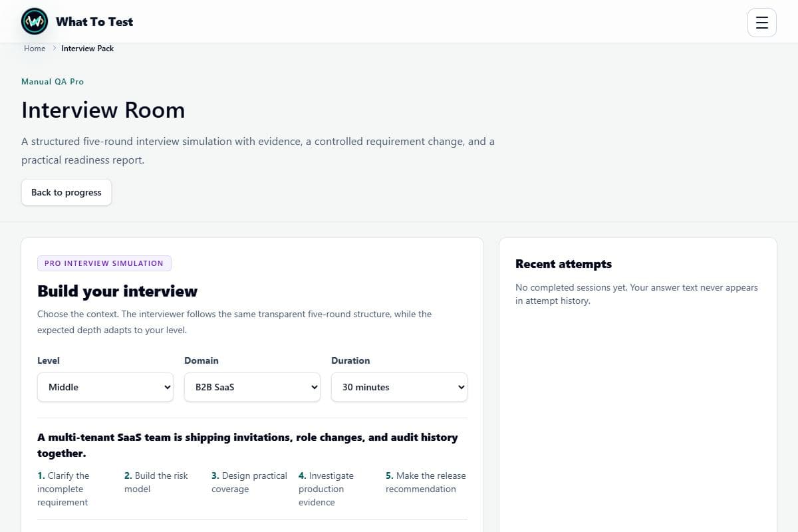This screenshot has height=532, width=798.
Task: Click the What To Test logo icon
Action: tap(35, 21)
